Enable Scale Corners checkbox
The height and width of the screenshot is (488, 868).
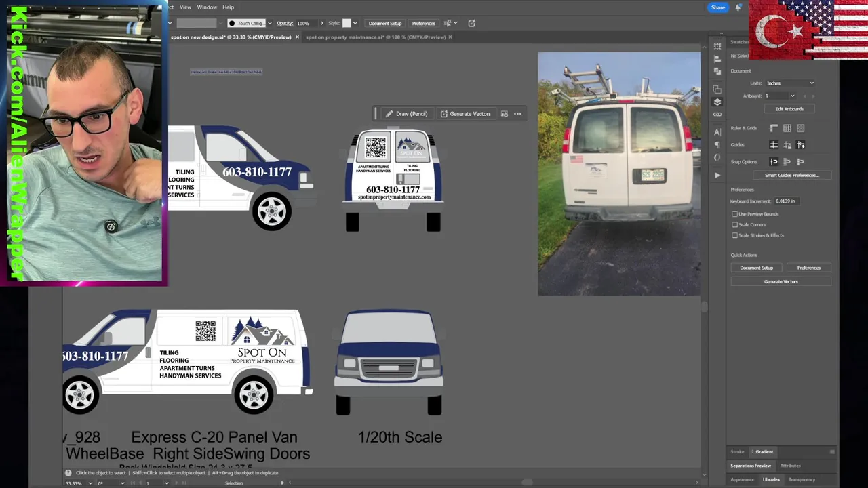735,224
